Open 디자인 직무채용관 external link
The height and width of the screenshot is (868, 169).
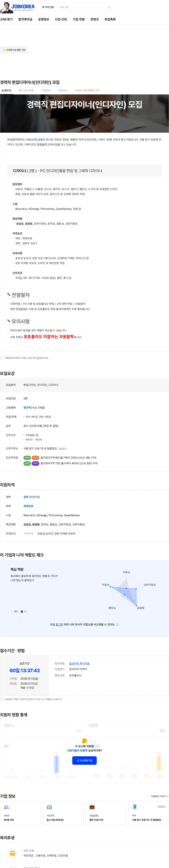click(x=86, y=90)
